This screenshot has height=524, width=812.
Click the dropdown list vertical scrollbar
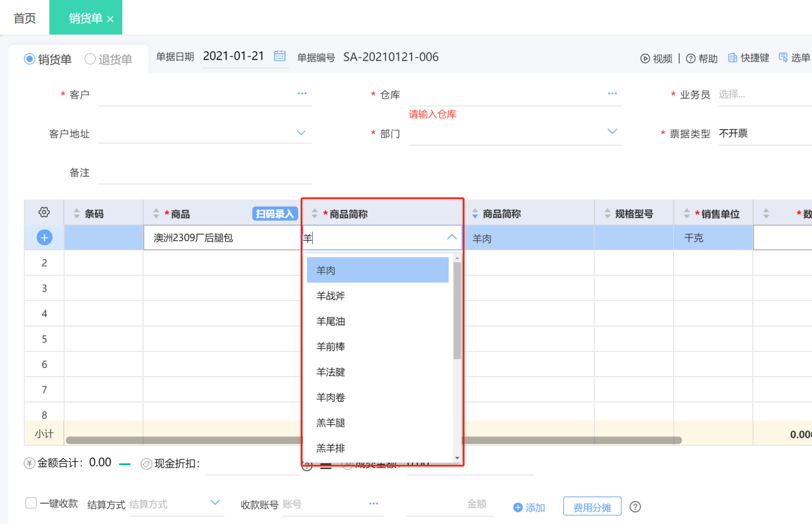pos(457,310)
